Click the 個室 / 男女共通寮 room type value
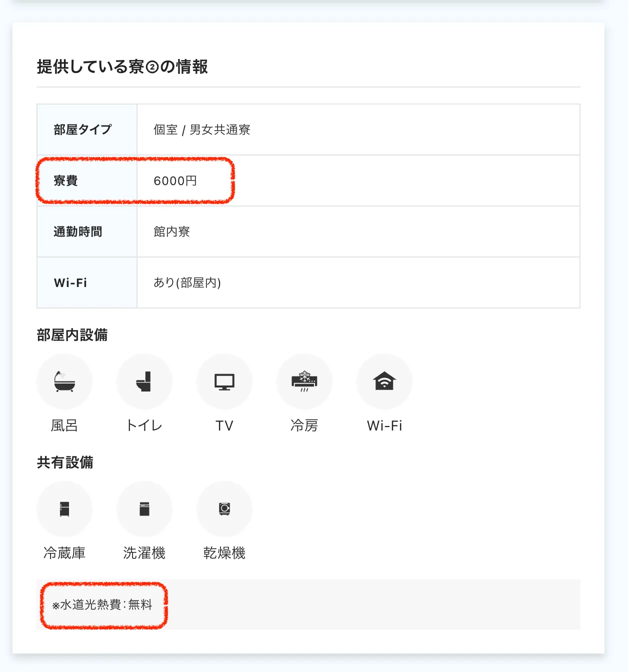Viewport: 629px width, 672px height. (202, 129)
